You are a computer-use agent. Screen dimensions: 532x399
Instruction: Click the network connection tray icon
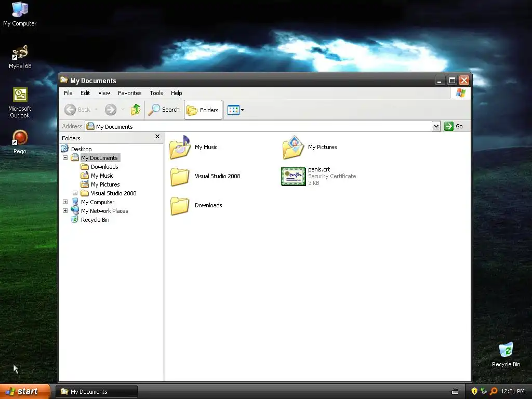coord(484,391)
